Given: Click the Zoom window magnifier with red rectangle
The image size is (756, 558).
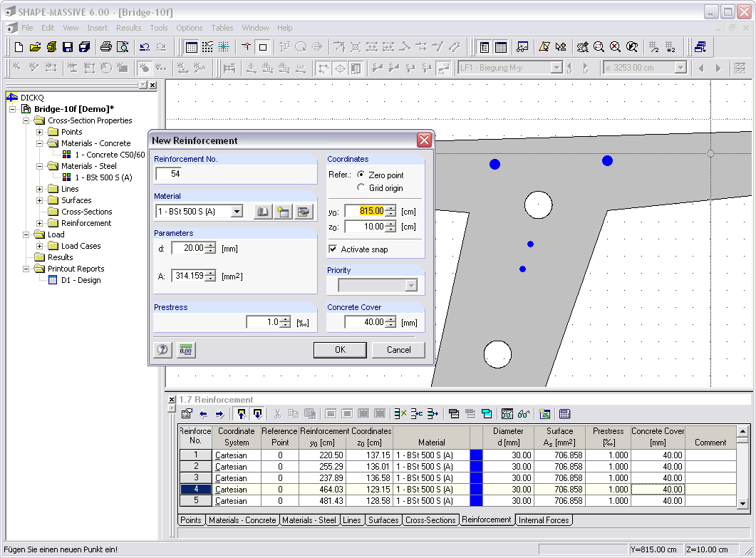Looking at the screenshot, I should coord(599,47).
